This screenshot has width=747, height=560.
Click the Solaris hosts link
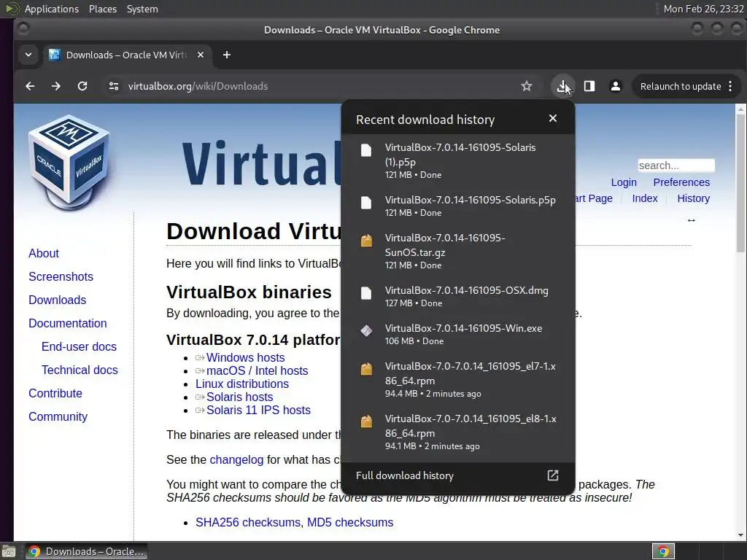click(239, 397)
